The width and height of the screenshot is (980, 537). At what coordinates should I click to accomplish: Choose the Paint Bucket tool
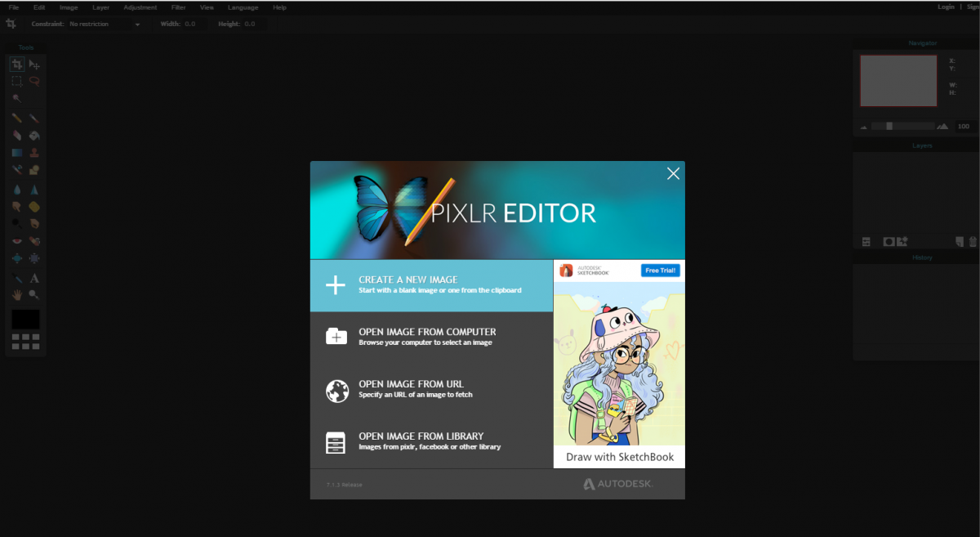[x=34, y=136]
